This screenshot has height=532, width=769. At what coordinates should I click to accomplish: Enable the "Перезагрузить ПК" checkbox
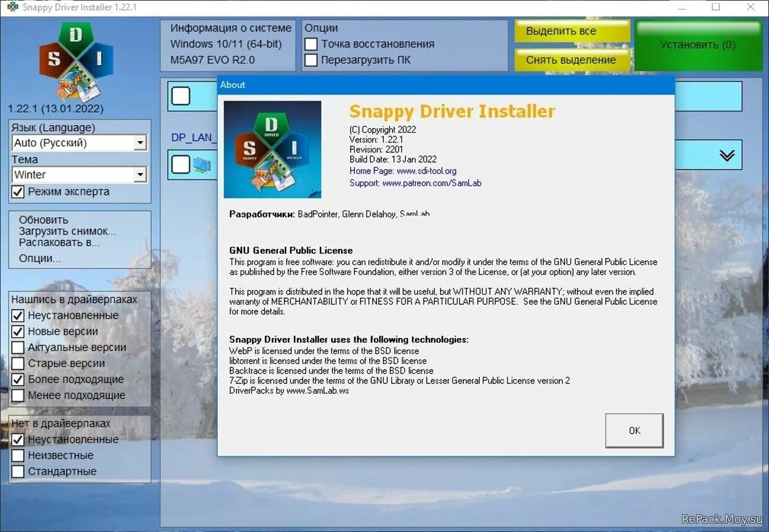click(x=311, y=60)
